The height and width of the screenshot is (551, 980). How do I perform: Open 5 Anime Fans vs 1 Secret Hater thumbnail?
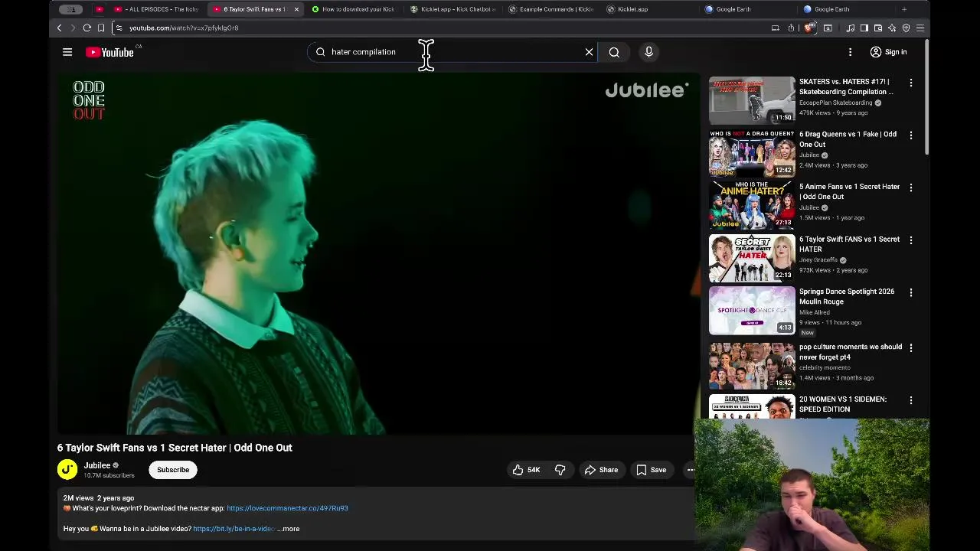752,205
